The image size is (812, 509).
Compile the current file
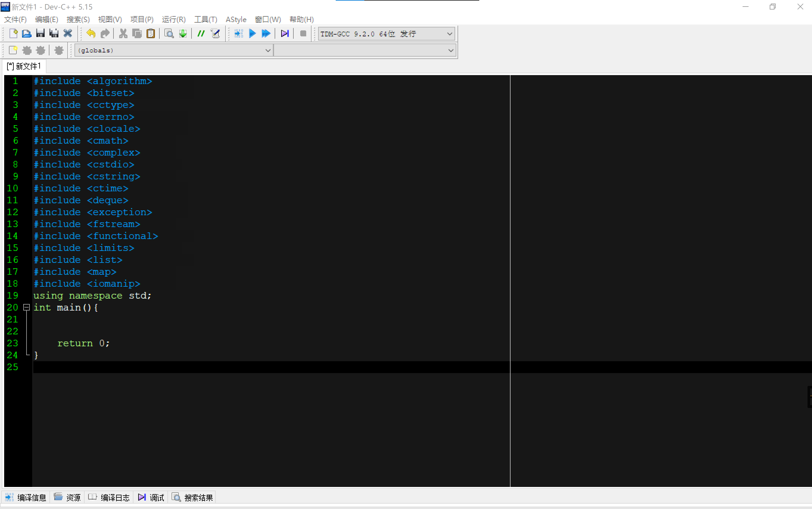[x=238, y=33]
